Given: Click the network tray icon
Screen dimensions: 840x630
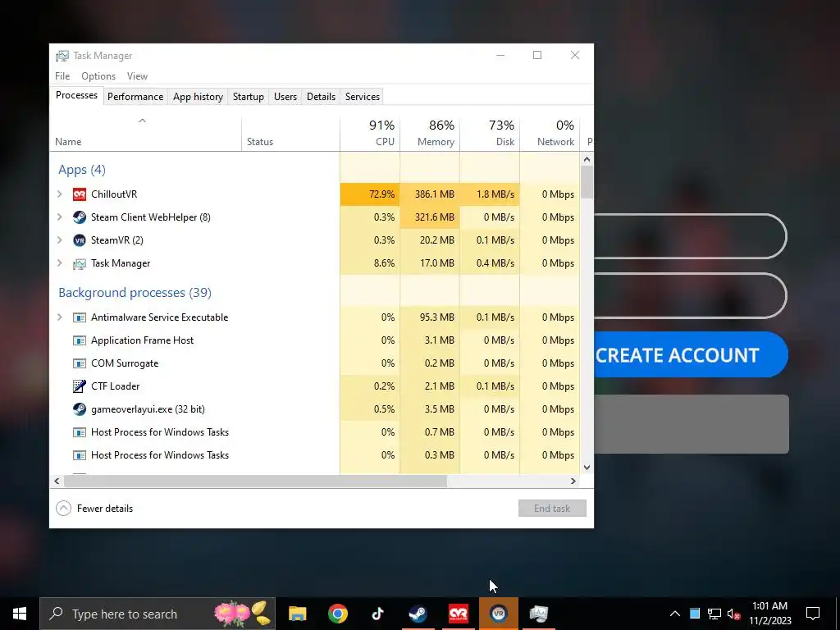Looking at the screenshot, I should [x=714, y=614].
